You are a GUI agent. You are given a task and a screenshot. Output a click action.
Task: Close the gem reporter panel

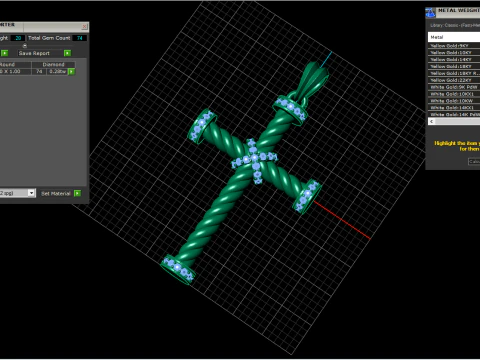(x=85, y=26)
